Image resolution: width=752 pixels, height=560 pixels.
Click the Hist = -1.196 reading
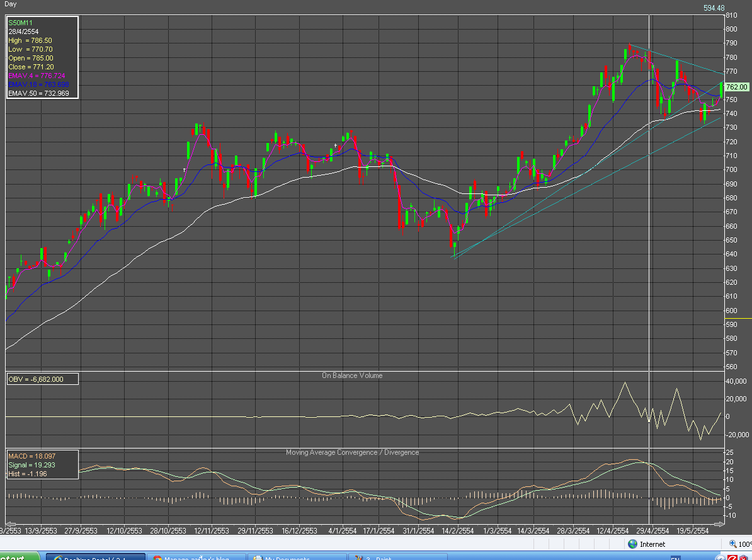[x=27, y=474]
